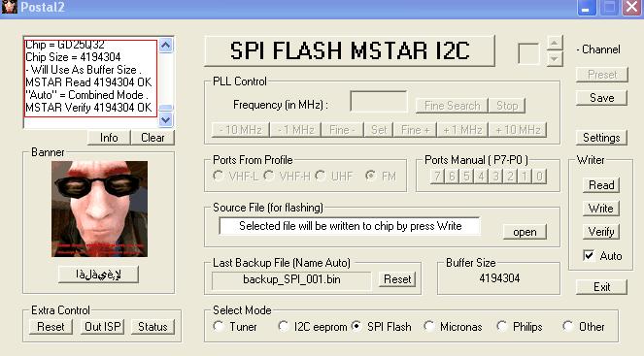Click the +10 MHz button
Viewport: 644px width, 356px height.
[518, 130]
